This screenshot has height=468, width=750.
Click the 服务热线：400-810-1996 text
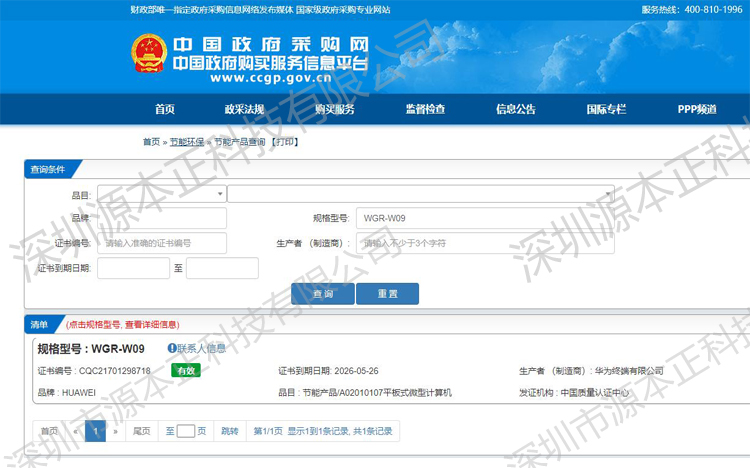click(x=692, y=10)
